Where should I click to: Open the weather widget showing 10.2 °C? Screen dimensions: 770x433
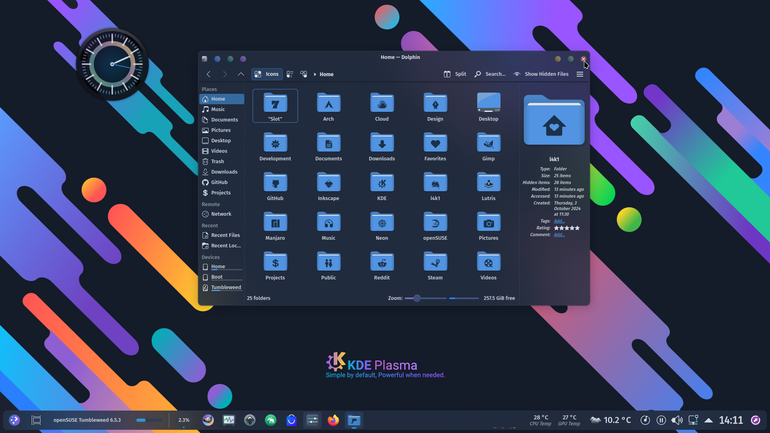[610, 420]
